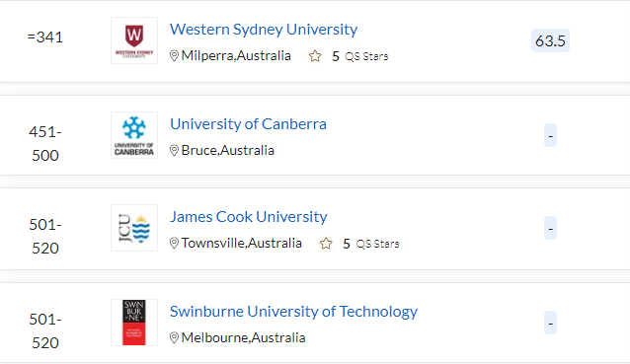Click the Milperra, Australia location text

click(236, 56)
